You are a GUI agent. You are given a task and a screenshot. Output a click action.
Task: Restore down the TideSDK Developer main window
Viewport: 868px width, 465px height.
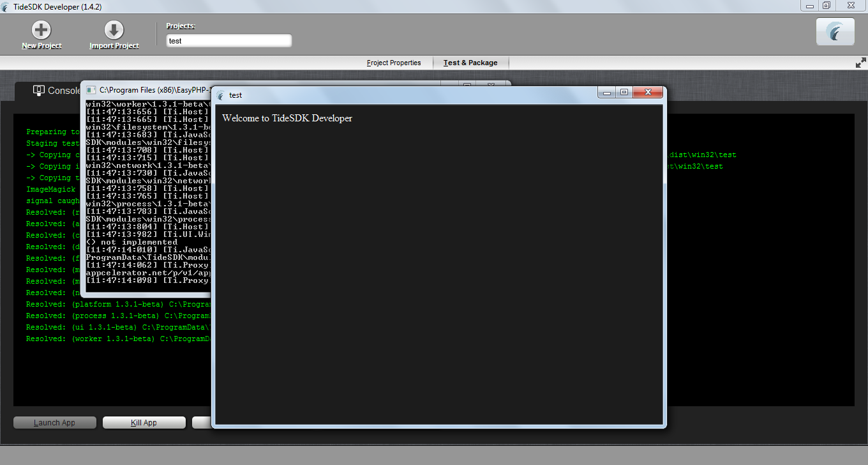coord(827,5)
